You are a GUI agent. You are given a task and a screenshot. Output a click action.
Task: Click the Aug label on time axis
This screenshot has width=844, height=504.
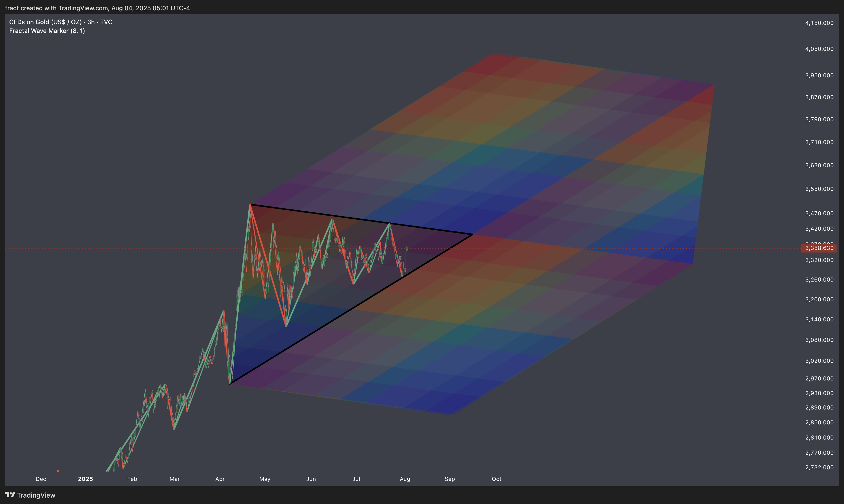pos(405,479)
